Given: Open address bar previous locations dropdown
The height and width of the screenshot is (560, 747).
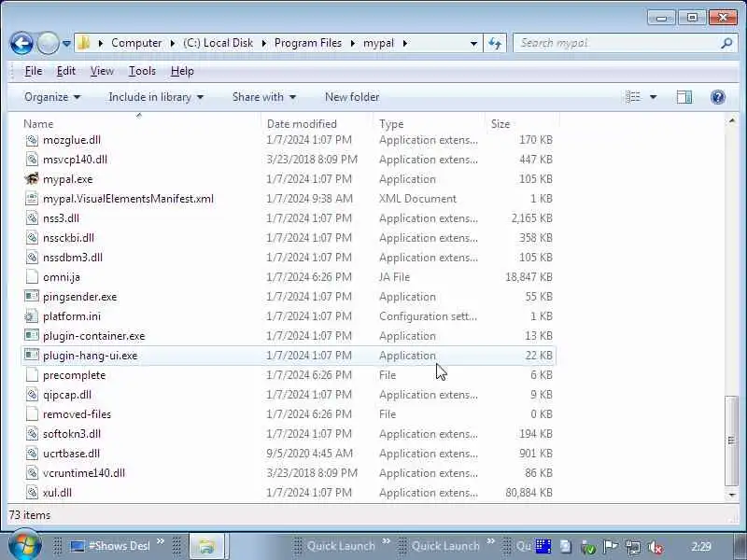Looking at the screenshot, I should (x=473, y=43).
